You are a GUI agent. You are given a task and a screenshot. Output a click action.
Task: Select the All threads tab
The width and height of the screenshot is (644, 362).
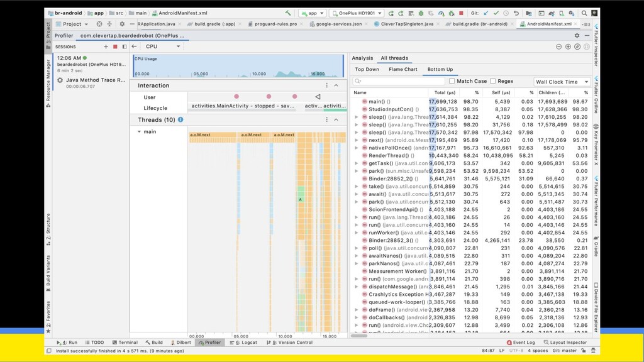[394, 58]
